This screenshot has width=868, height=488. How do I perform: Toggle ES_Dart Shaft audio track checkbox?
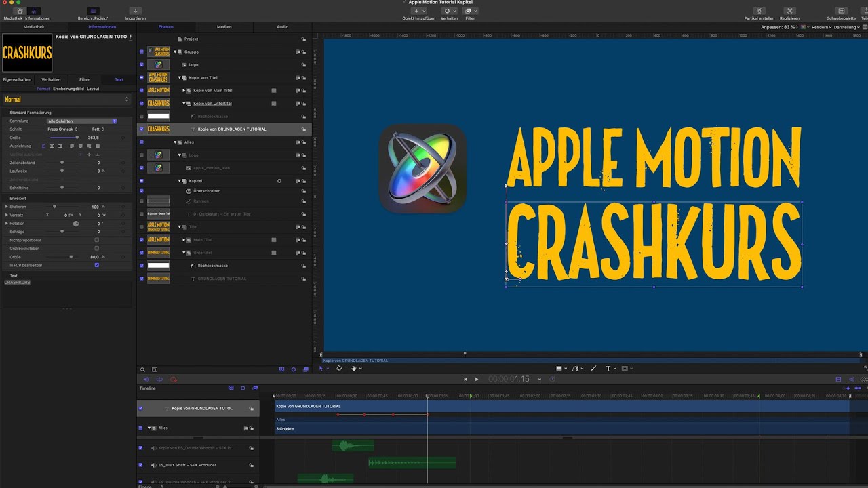(x=140, y=465)
